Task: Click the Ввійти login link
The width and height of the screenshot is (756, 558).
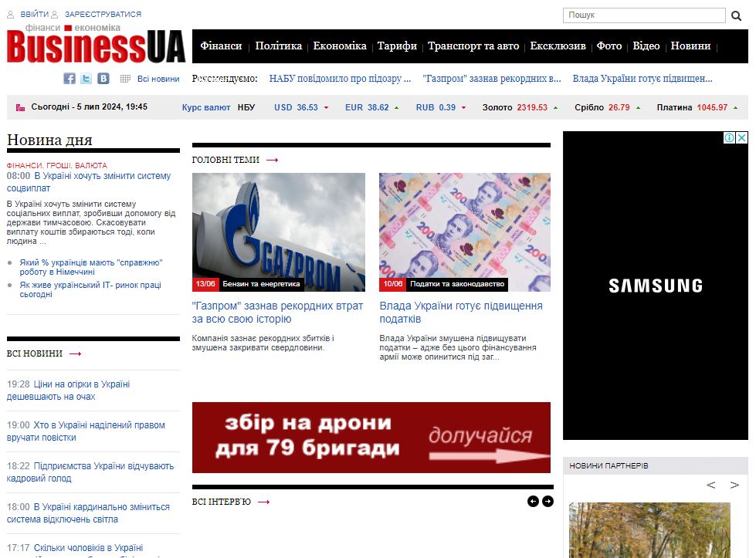Action: [x=34, y=15]
